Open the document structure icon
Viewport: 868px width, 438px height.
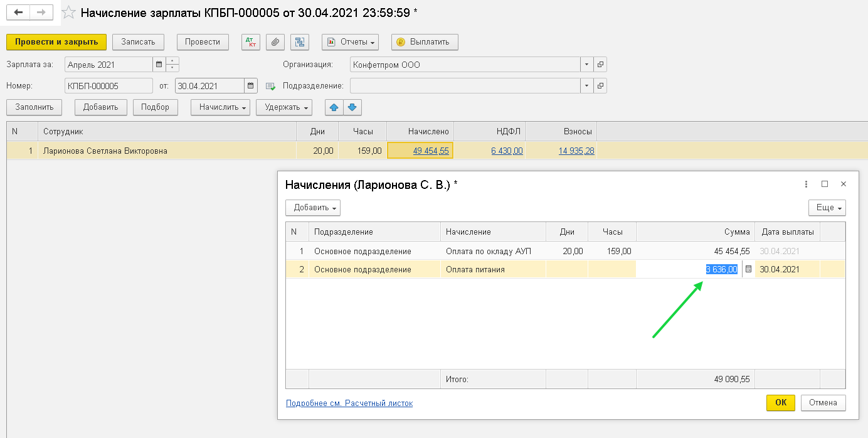(x=300, y=42)
